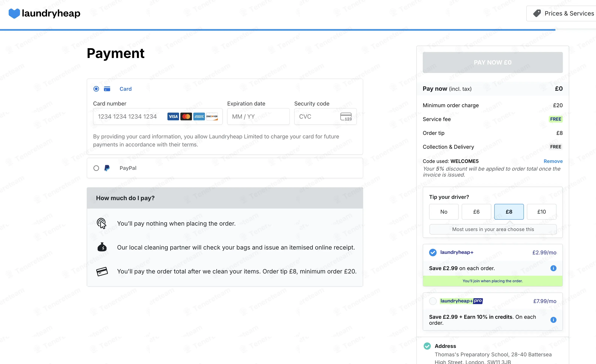Click the laundryheap+ pro plan name
596x364 pixels.
tap(461, 301)
